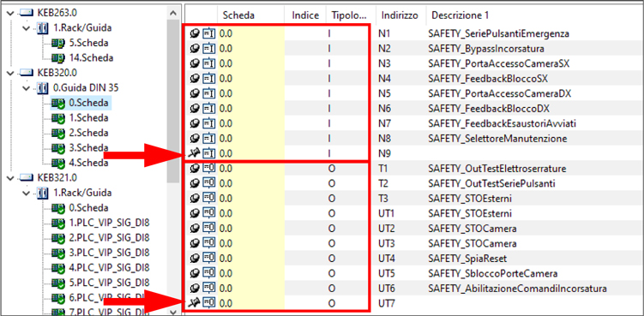Collapse the KEB321.0 tree node
644x316 pixels.
10,178
